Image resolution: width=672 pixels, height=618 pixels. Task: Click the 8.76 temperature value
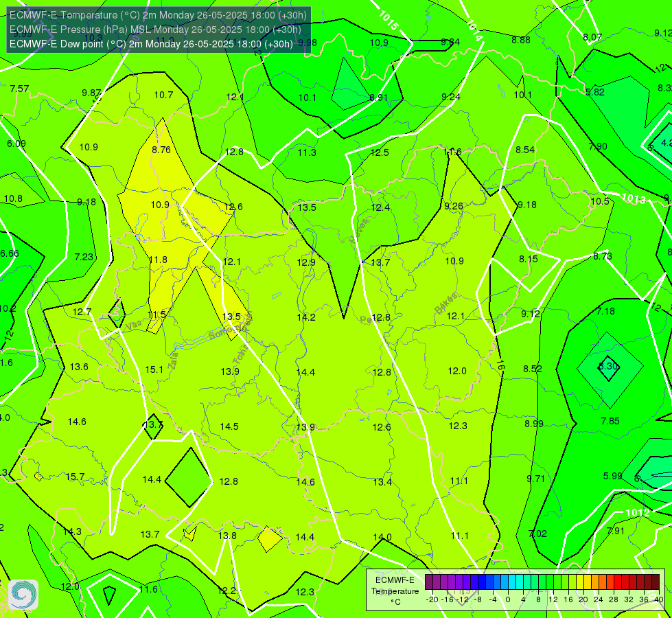[x=161, y=150]
